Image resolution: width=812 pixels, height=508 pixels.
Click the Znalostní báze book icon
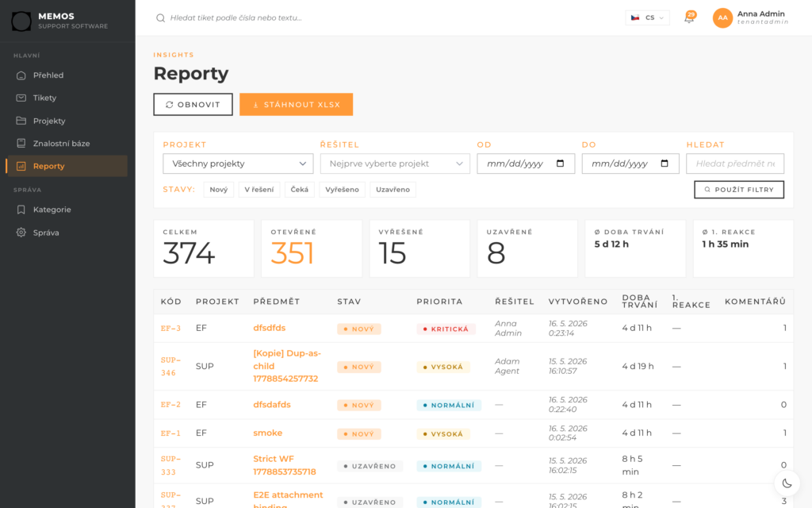[x=21, y=144]
